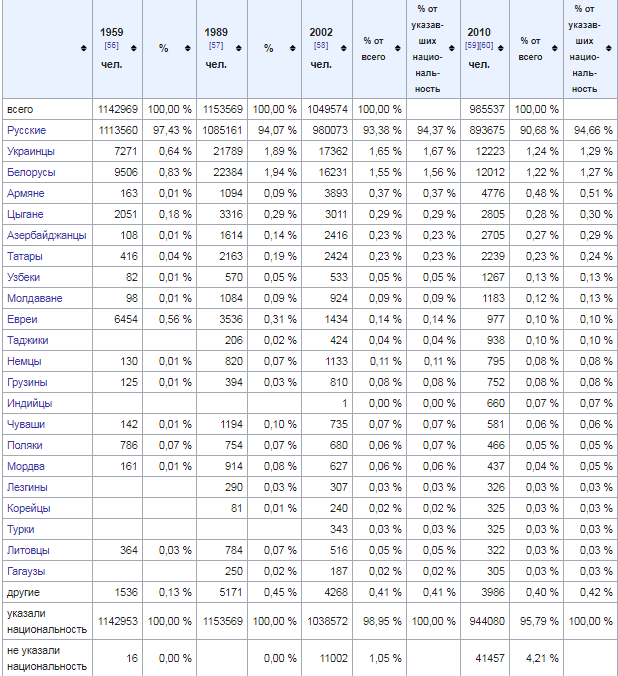Sort by the 1989 population column
Viewport: 618px width, 676px height.
238,48
